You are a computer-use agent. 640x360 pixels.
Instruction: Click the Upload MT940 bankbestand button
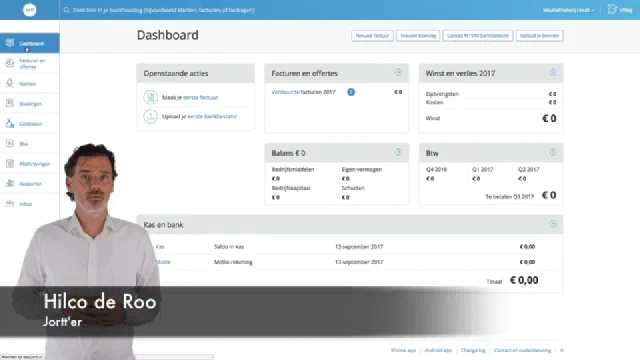coord(478,36)
